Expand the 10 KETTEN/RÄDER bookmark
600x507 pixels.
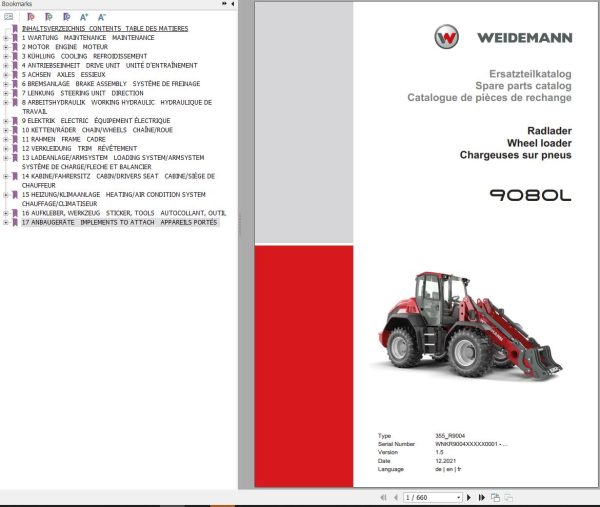pos(6,130)
